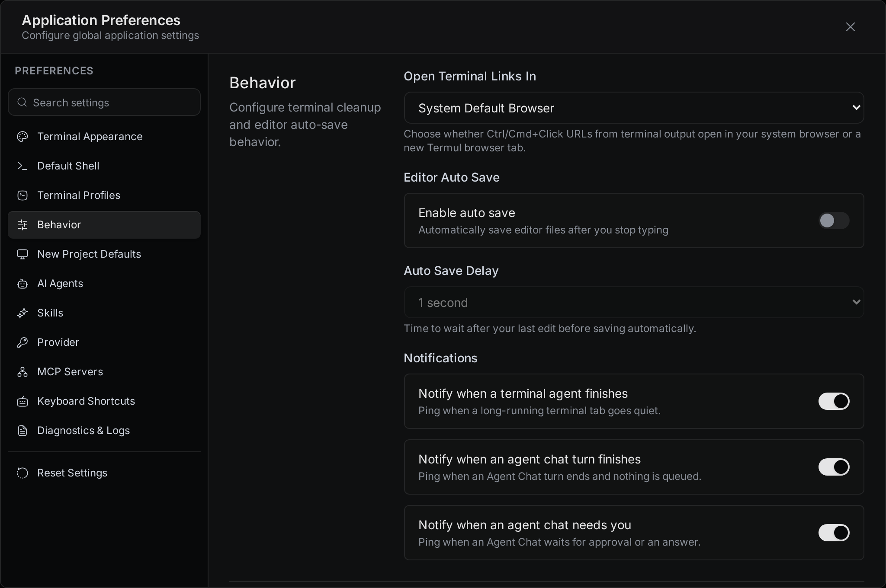Focus the Search settings field

104,102
